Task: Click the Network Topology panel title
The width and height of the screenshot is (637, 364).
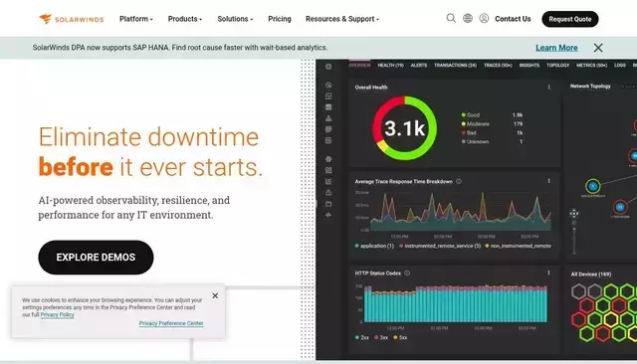Action: tap(590, 87)
